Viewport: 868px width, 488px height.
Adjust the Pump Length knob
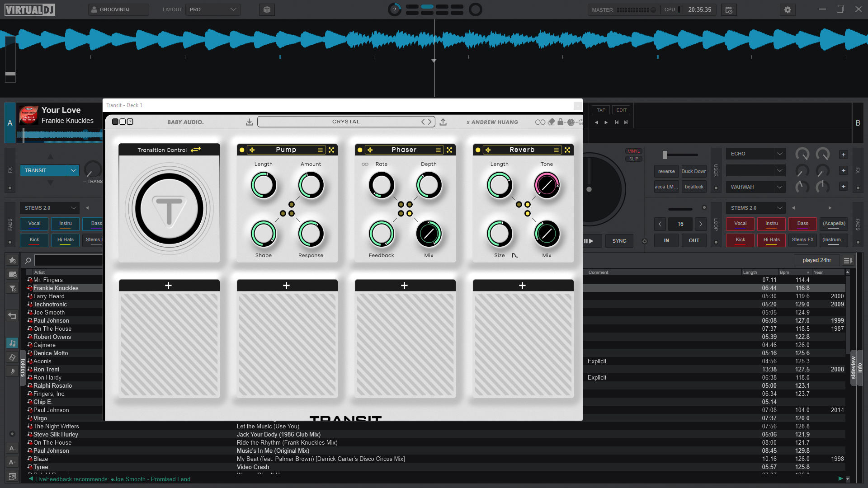coord(264,185)
